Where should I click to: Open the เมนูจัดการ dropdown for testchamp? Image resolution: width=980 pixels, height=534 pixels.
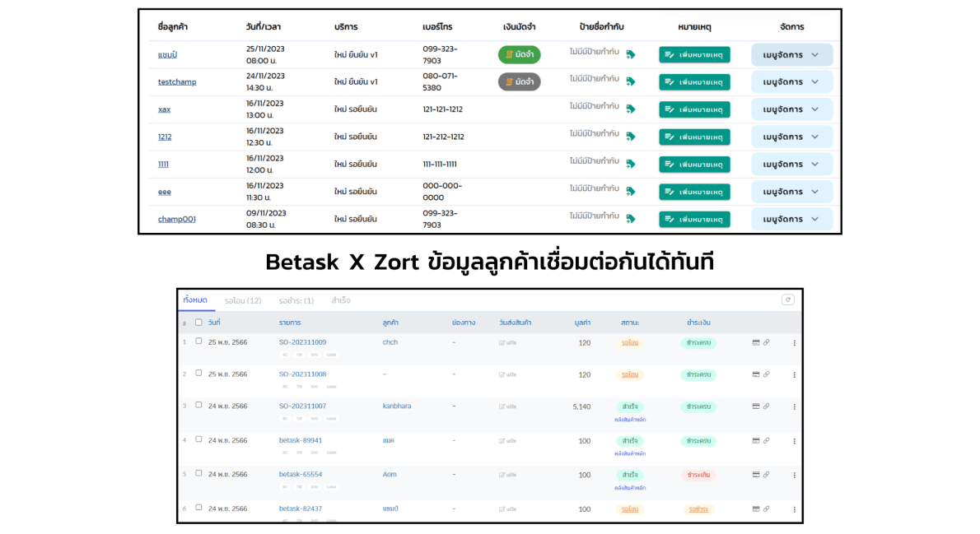click(791, 81)
